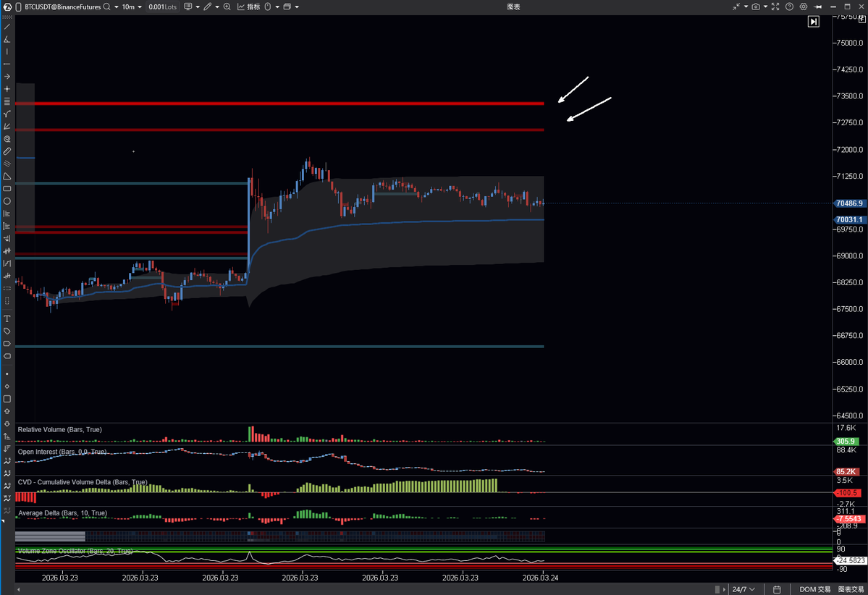868x595 pixels.
Task: Open help question mark icon
Action: click(789, 7)
